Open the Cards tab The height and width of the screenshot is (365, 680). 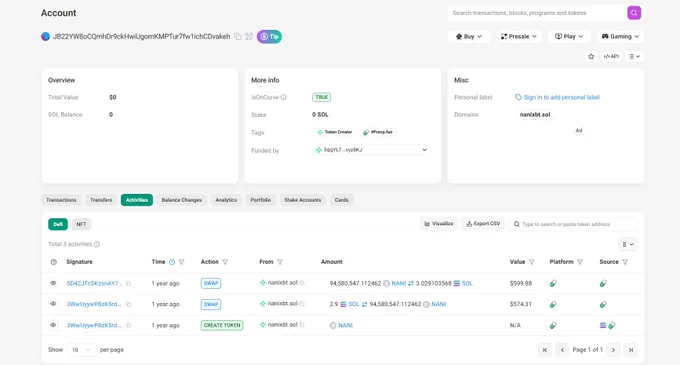(x=341, y=200)
